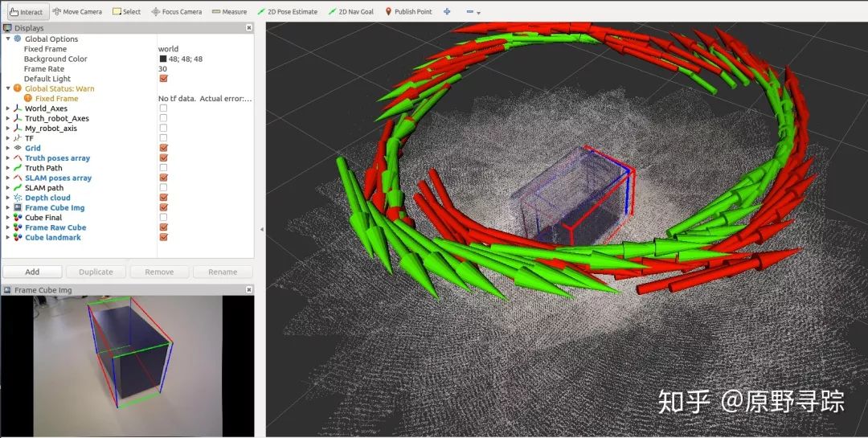Expand the Truth poses array item

[x=8, y=158]
